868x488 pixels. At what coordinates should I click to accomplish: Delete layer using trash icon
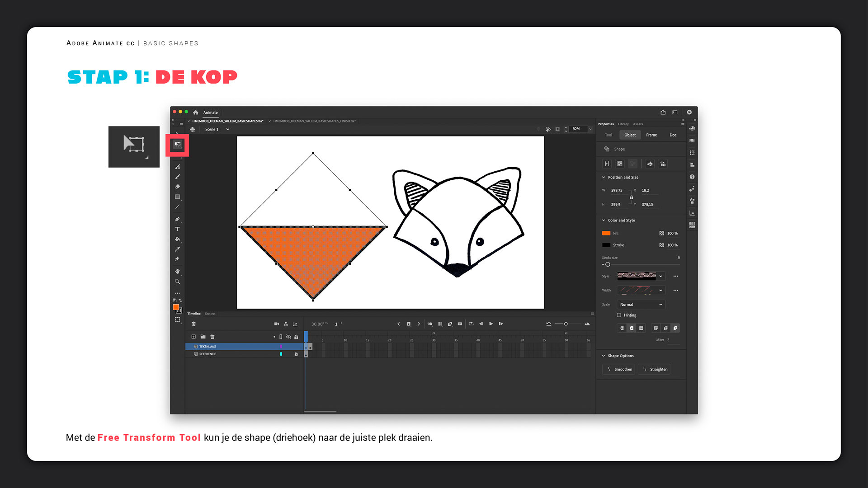(212, 337)
